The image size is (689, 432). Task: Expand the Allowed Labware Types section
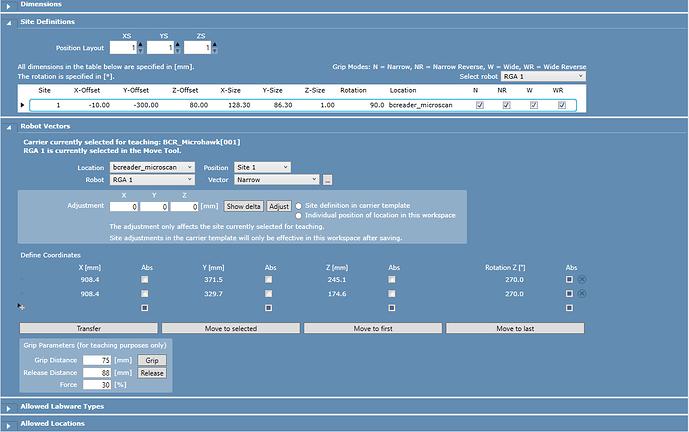coord(8,408)
